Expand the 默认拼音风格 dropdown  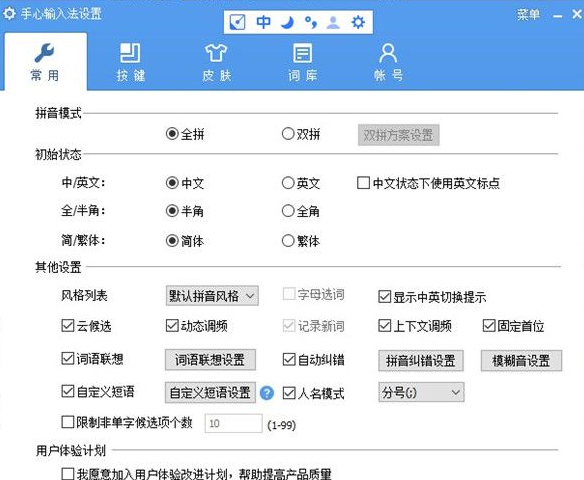click(x=212, y=296)
